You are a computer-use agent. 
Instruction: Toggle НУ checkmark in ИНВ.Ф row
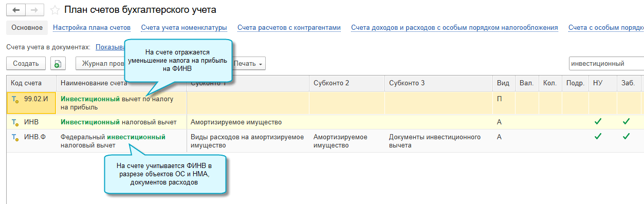[598, 137]
